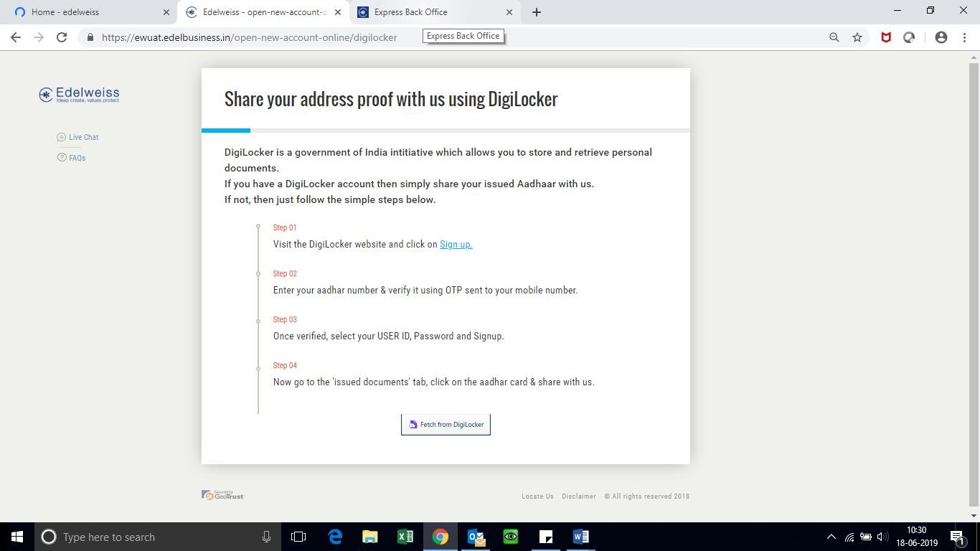The height and width of the screenshot is (551, 980).
Task: Click the scrollbar down arrow
Action: coord(974,515)
